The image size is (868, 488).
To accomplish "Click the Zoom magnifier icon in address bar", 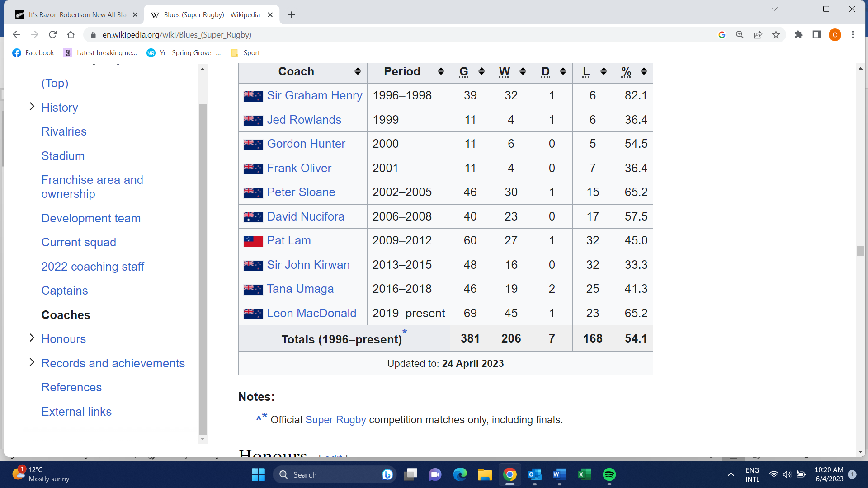I will (x=740, y=35).
